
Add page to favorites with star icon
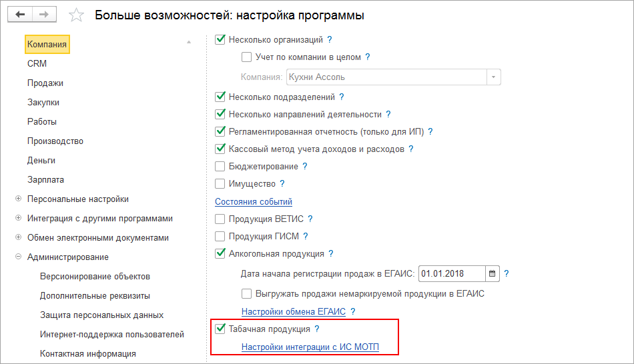pyautogui.click(x=77, y=15)
